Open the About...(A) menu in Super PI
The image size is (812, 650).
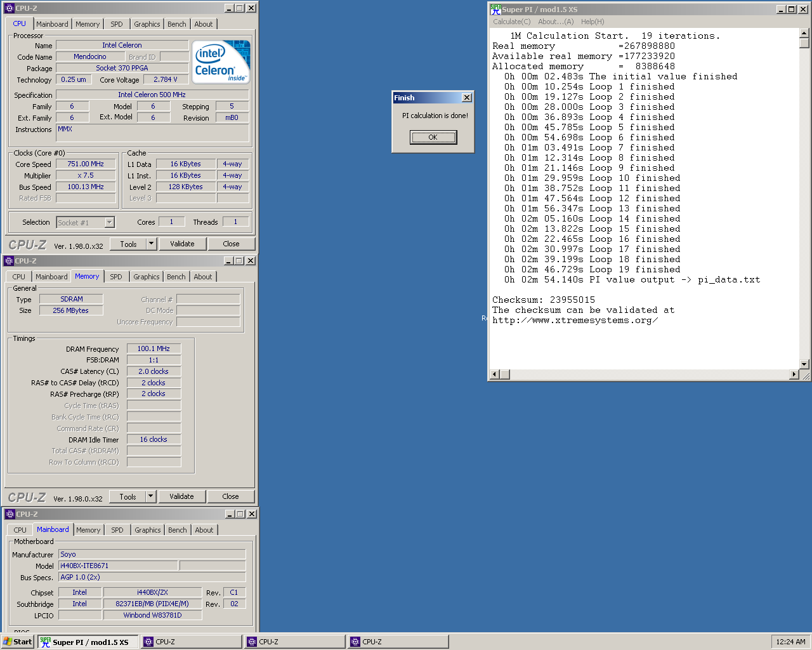pos(556,22)
